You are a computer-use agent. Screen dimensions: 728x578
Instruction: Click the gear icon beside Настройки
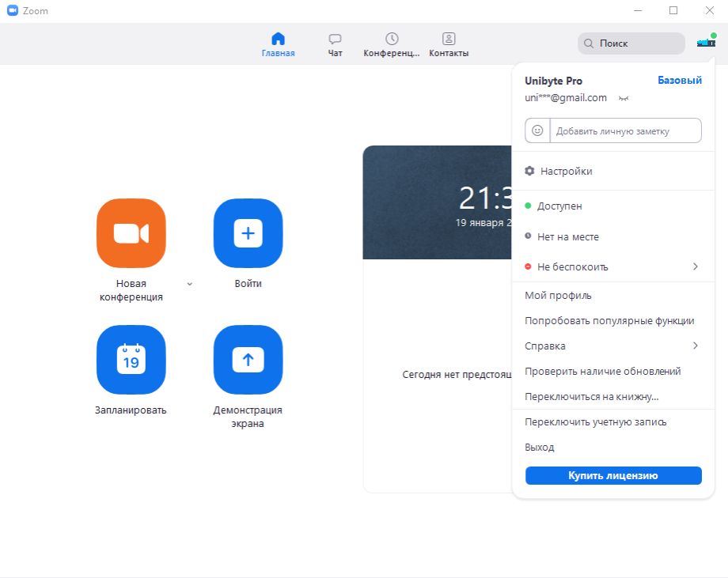coord(529,171)
